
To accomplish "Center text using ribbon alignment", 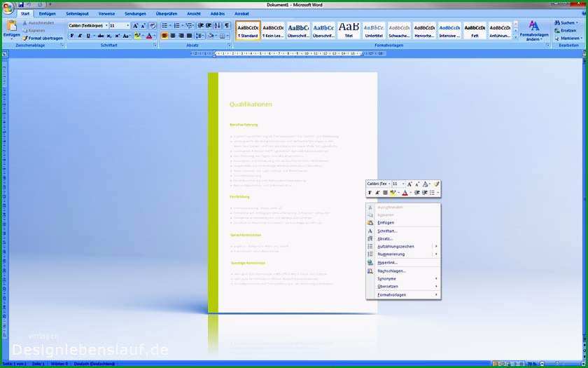I will tap(172, 36).
